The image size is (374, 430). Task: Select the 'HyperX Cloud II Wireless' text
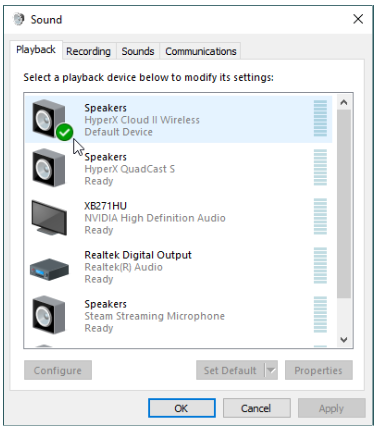pos(142,120)
